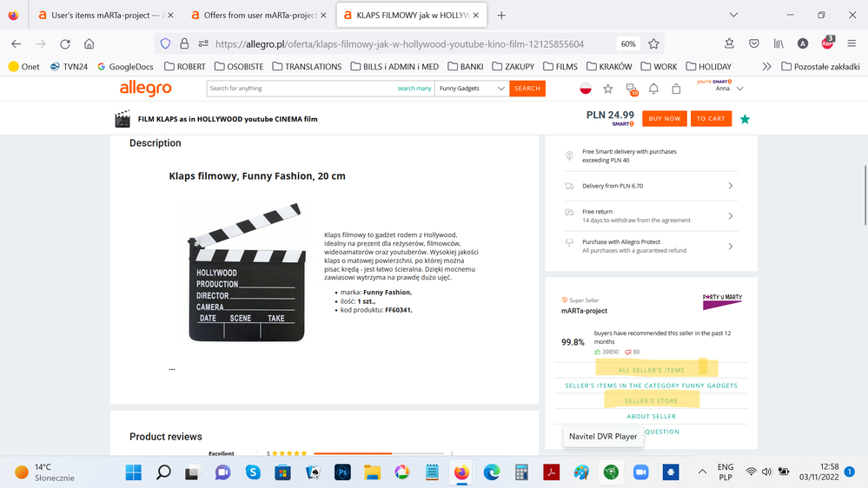
Task: Click the Allegro logo
Action: coord(146,88)
